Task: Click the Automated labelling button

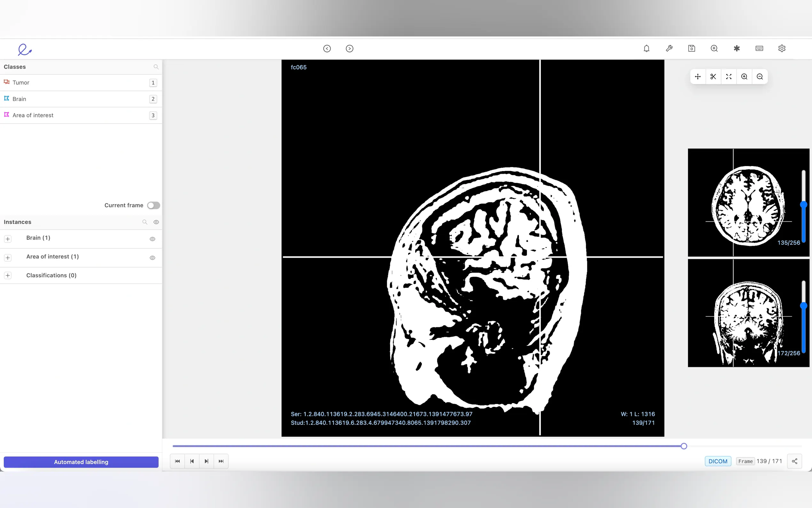Action: (x=81, y=462)
